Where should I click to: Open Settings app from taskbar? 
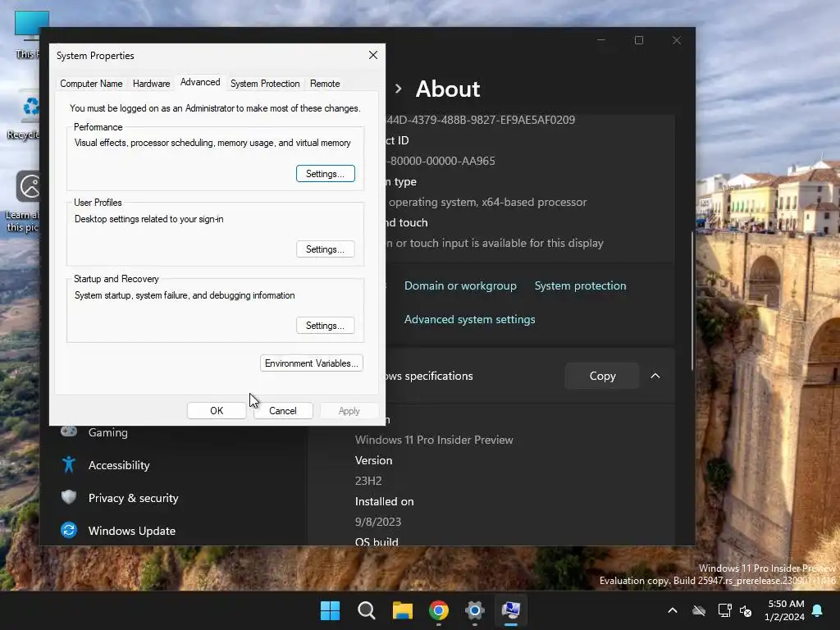tap(475, 610)
